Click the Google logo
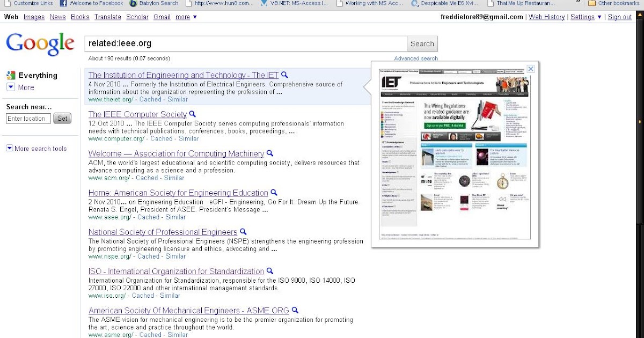644x338 pixels. [40, 43]
